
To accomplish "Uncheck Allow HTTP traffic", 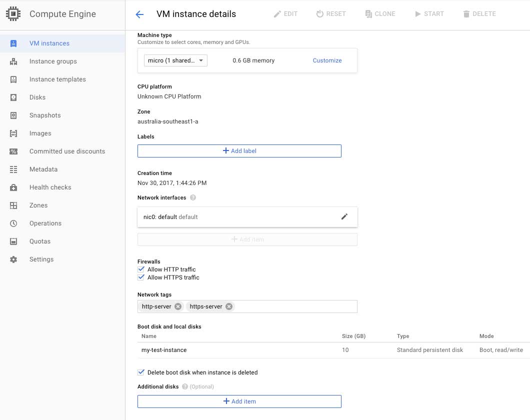I will [x=141, y=269].
